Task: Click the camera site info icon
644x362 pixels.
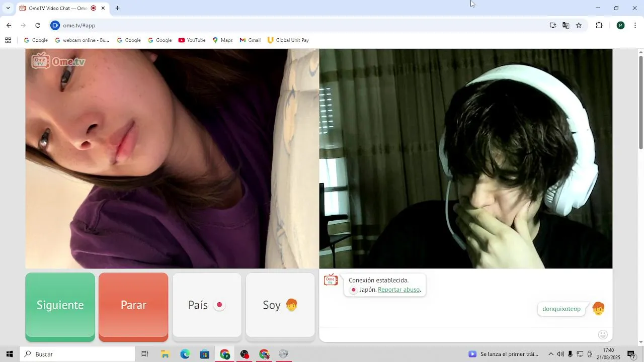Action: click(55, 25)
